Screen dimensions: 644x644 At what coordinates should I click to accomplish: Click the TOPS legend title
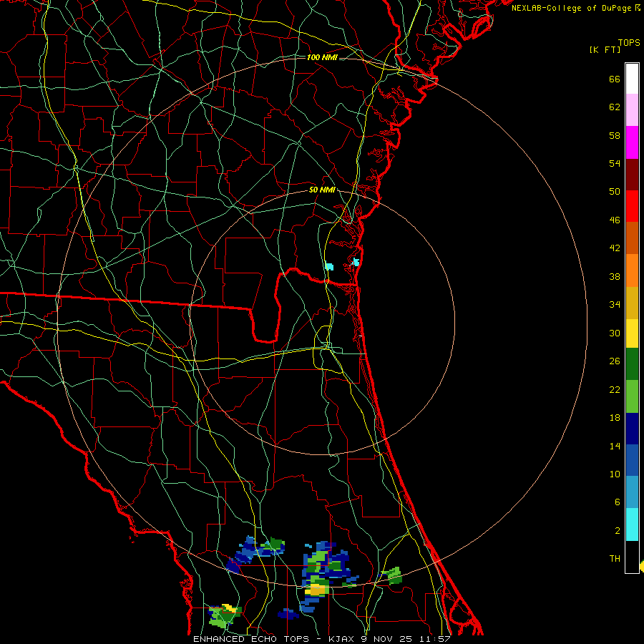pyautogui.click(x=629, y=43)
